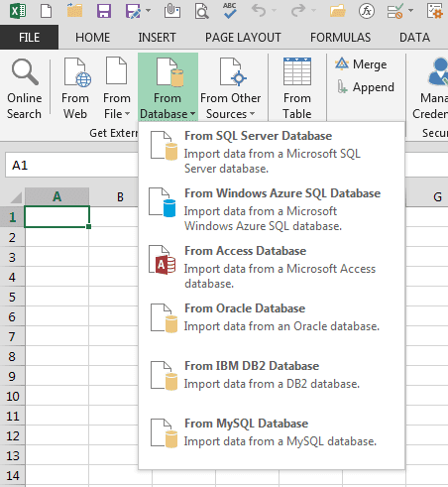Select row 11 header
448x487 pixels.
[12, 416]
